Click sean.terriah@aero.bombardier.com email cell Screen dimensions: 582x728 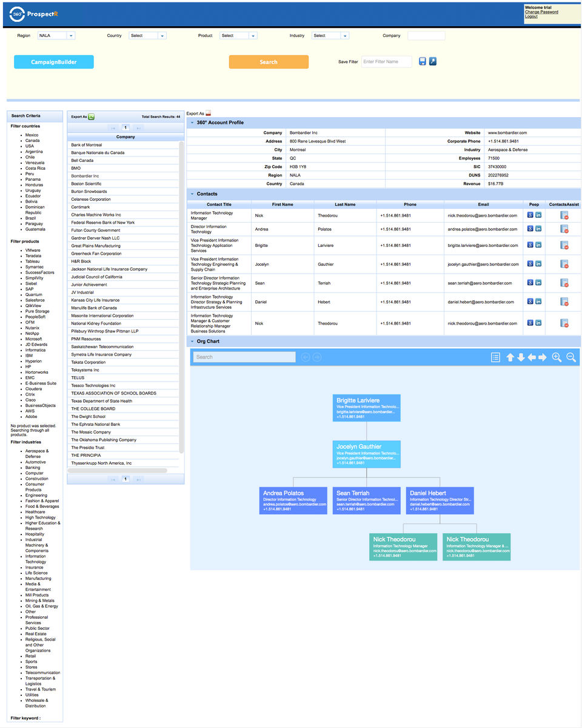pos(483,283)
